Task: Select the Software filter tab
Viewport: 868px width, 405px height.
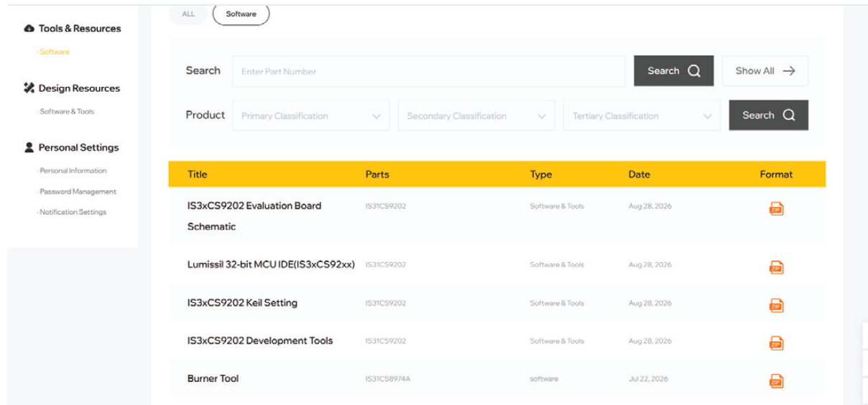Action: [241, 14]
